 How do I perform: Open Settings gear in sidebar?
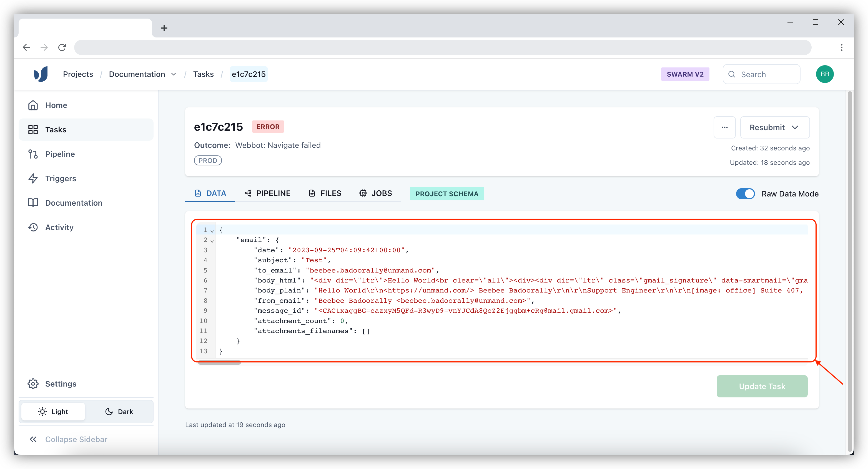pyautogui.click(x=33, y=384)
